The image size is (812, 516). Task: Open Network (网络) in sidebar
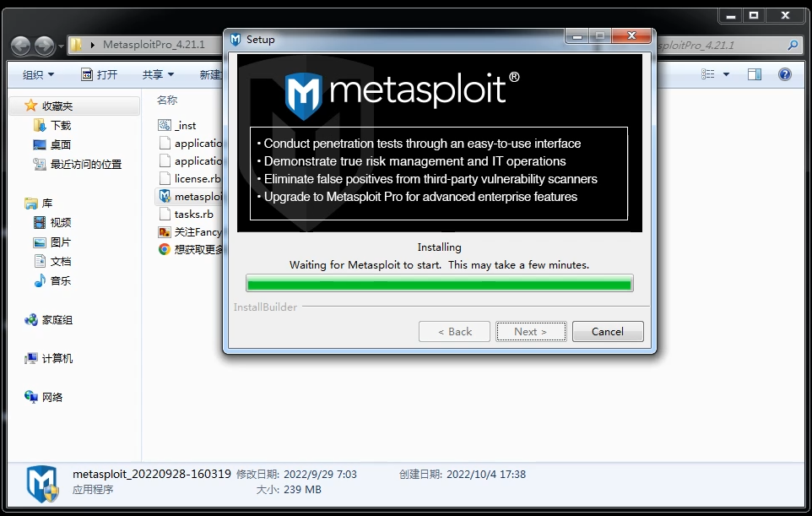[x=52, y=398]
